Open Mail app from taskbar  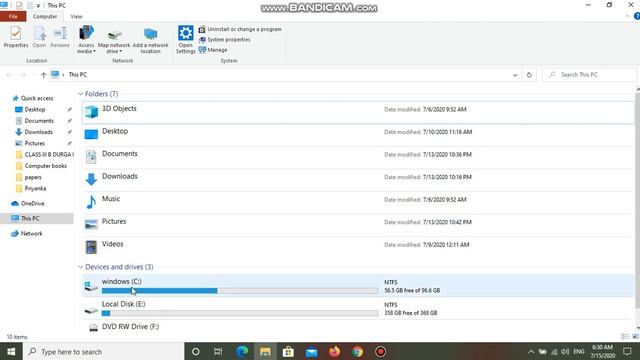tap(311, 351)
